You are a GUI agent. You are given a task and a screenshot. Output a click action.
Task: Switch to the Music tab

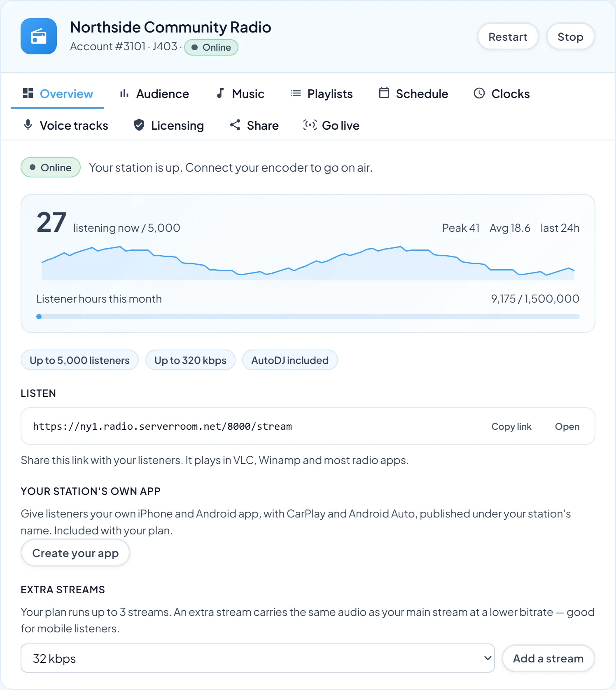pyautogui.click(x=240, y=94)
